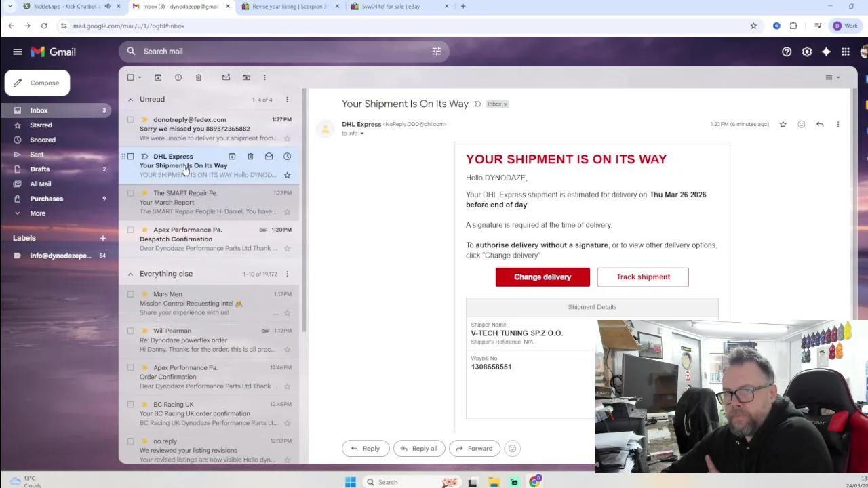Open the Google apps grid
The width and height of the screenshot is (868, 488).
(x=846, y=52)
